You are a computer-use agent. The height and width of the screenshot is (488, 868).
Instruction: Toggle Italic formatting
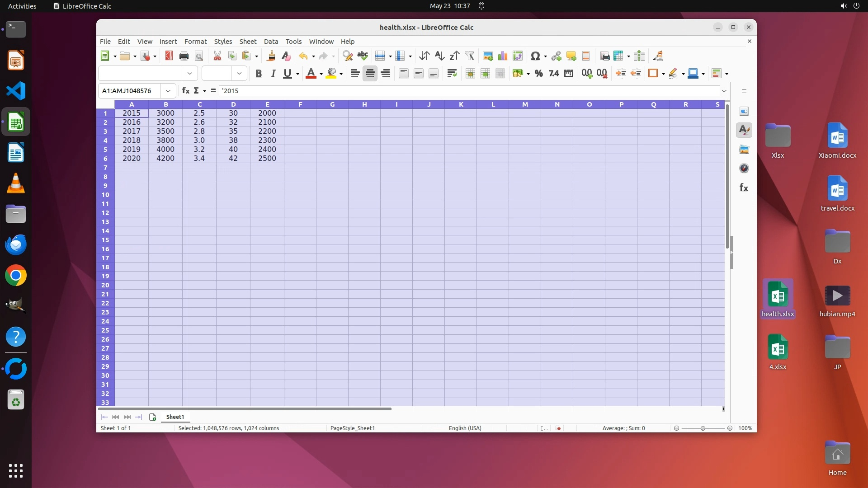(x=273, y=74)
